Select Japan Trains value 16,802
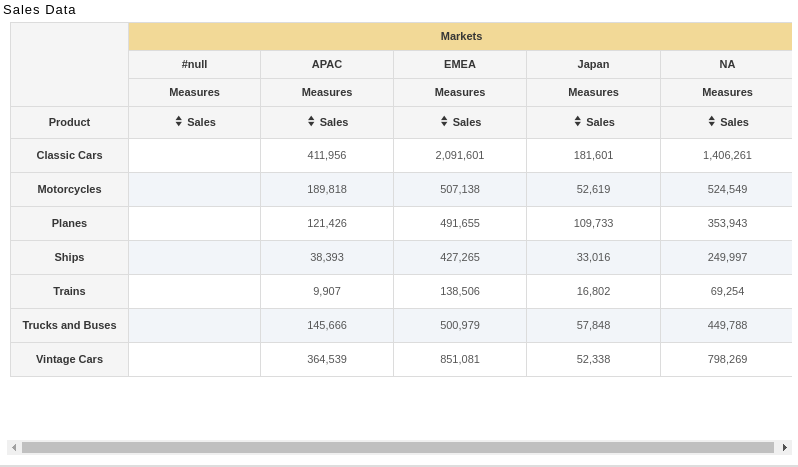798x467 pixels. point(593,291)
